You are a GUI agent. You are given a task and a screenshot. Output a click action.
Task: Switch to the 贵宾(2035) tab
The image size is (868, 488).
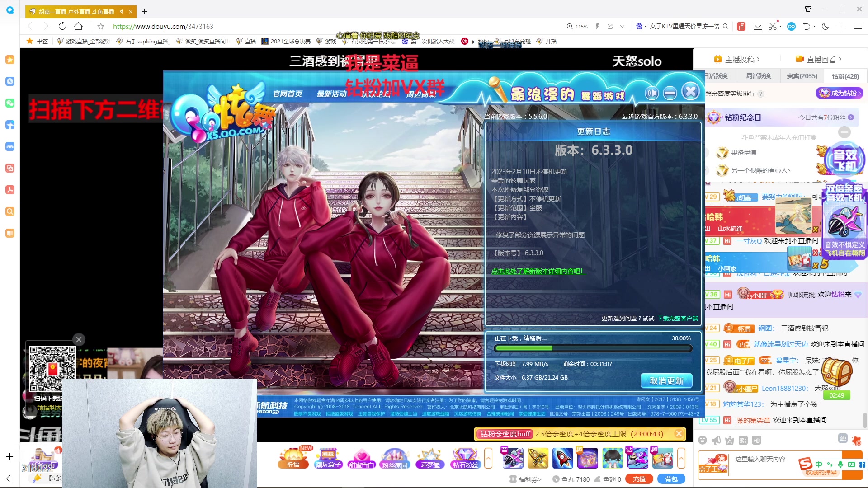[802, 76]
